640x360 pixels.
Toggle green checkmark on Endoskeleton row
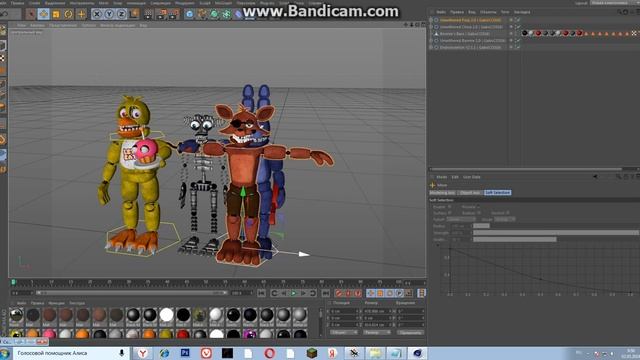[x=518, y=47]
